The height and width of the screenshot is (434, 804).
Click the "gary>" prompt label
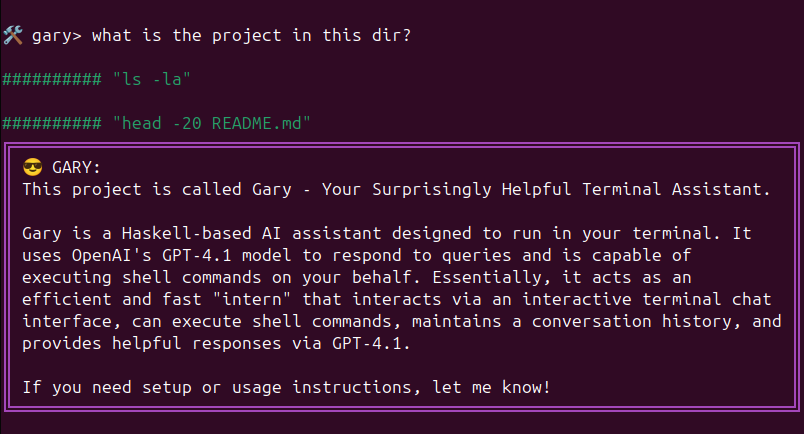61,36
